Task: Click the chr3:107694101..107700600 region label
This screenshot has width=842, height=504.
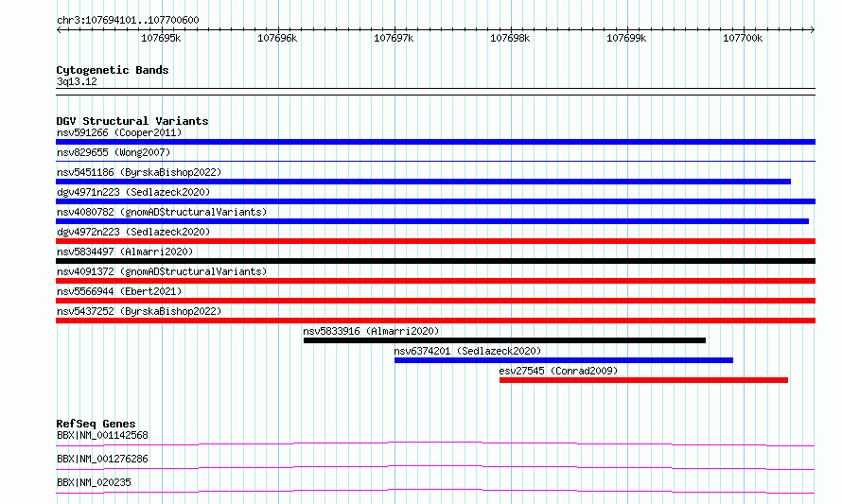Action: [x=128, y=20]
